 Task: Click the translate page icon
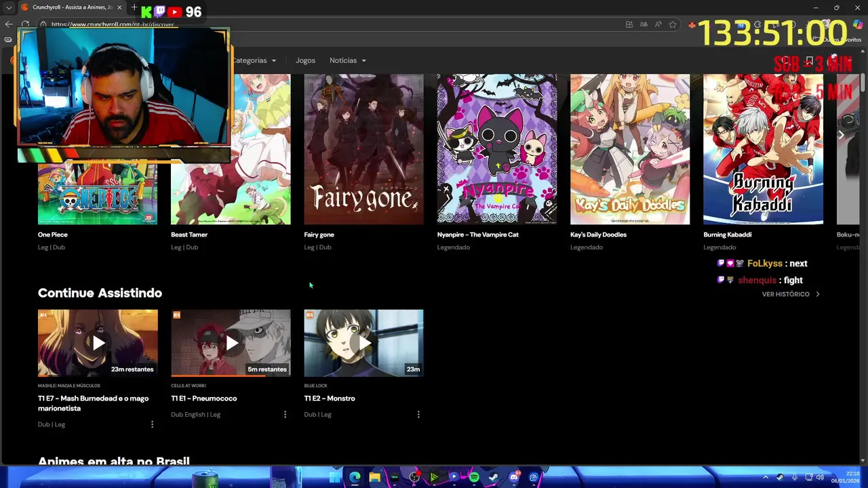[x=644, y=24]
